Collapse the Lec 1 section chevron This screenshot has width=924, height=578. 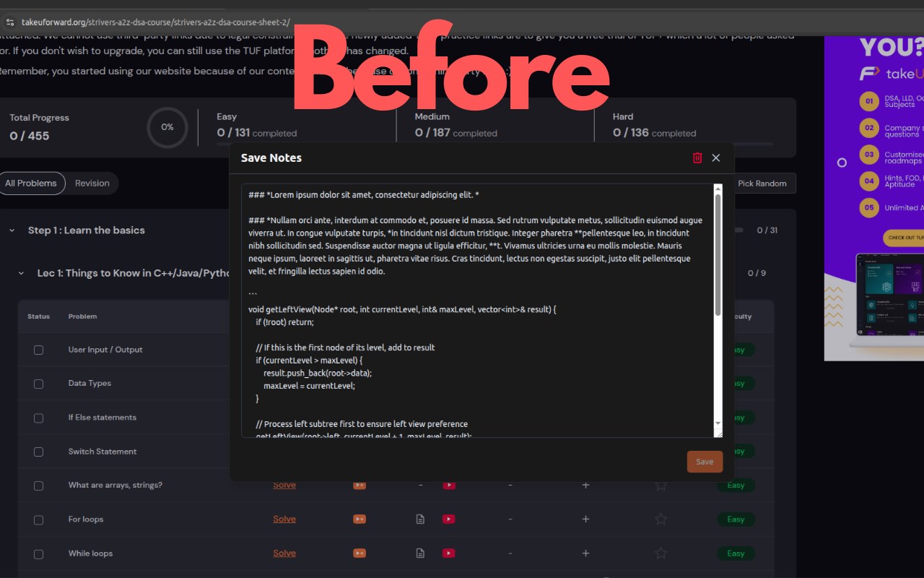tap(22, 273)
